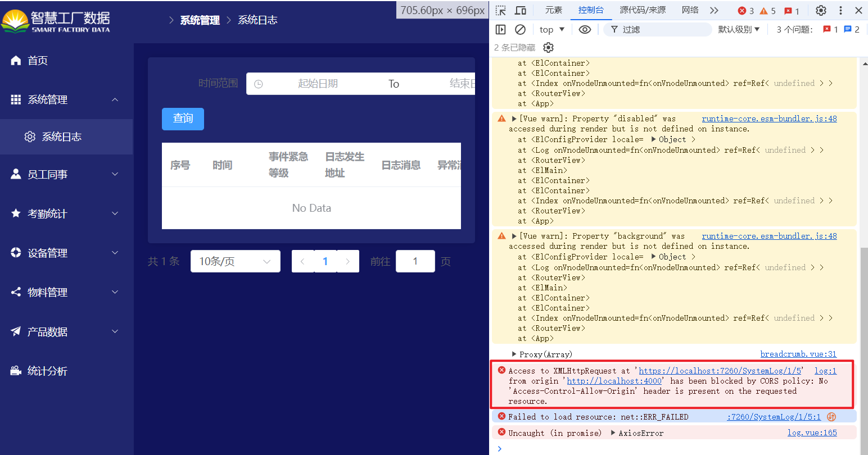Viewport: 868px width, 455px height.
Task: Go to next page arrow in pagination
Action: (348, 261)
